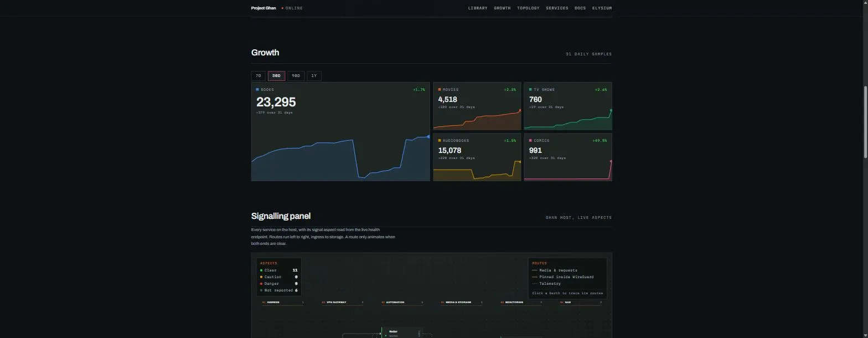Click the '+379 over 31 days' Books text

point(275,112)
